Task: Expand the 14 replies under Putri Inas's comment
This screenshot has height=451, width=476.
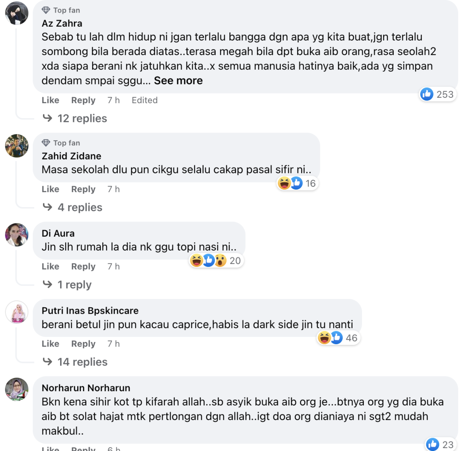Action: click(x=83, y=362)
